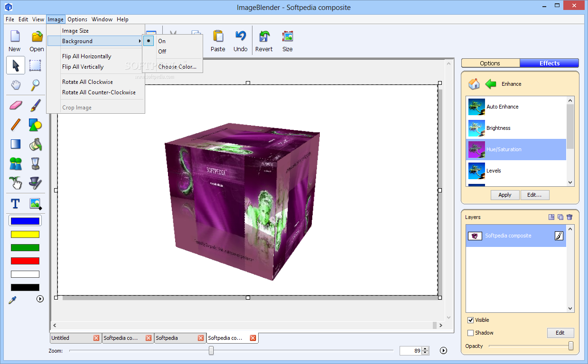Screen dimensions: 588x364
Task: Select the pink eraser tool
Action: (16, 105)
